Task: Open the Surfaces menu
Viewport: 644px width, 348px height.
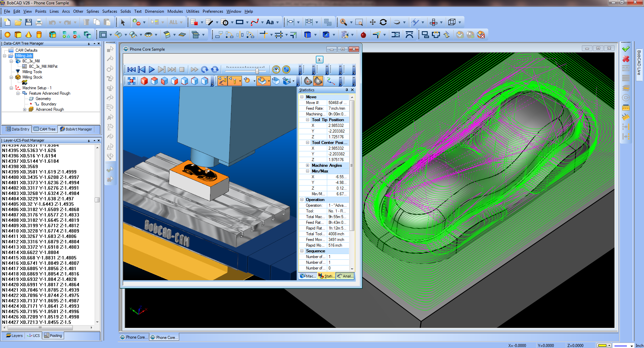Action: click(x=109, y=11)
